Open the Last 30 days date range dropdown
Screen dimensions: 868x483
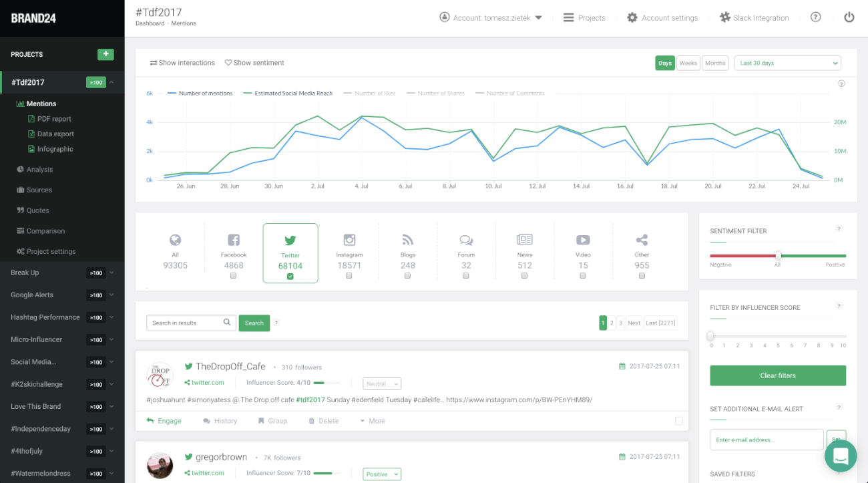(787, 63)
